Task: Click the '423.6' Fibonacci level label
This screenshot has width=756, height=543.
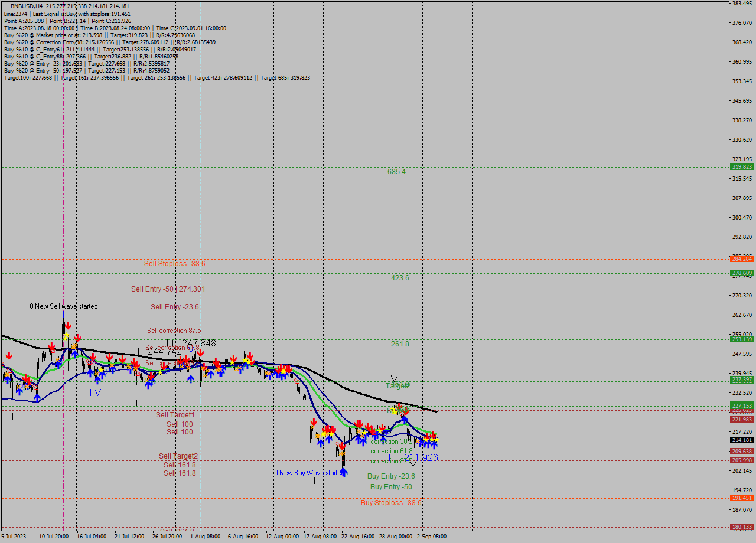Action: [400, 278]
